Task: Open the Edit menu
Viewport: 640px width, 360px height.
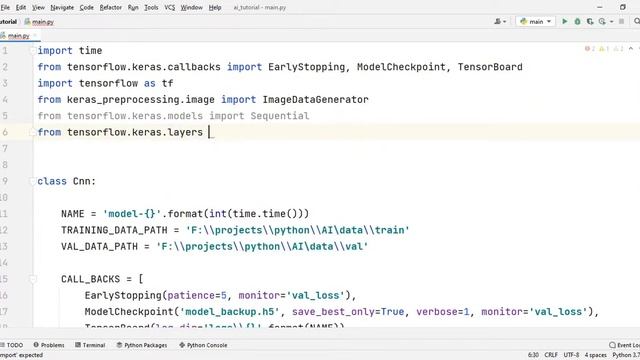Action: point(21,7)
